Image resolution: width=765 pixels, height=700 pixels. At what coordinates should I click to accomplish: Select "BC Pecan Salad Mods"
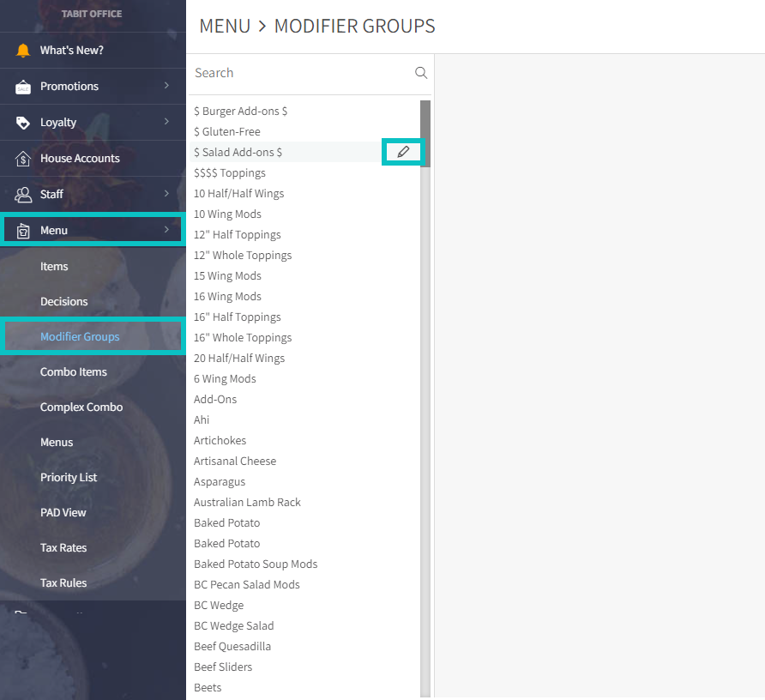(247, 585)
